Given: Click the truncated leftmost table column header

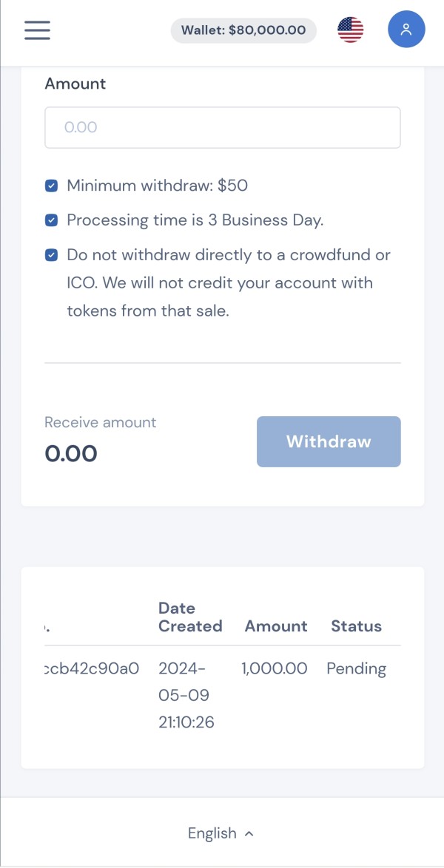Looking at the screenshot, I should [x=47, y=627].
